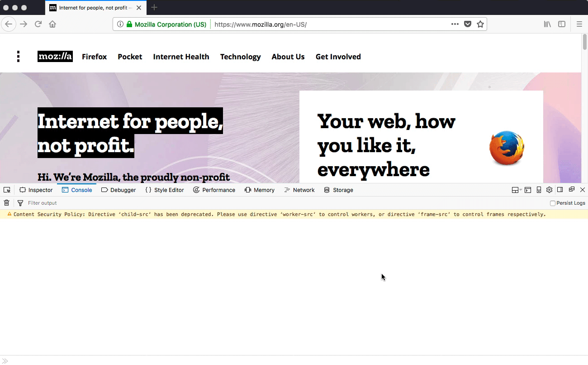This screenshot has height=365, width=588.
Task: Select the Console tab
Action: point(77,190)
